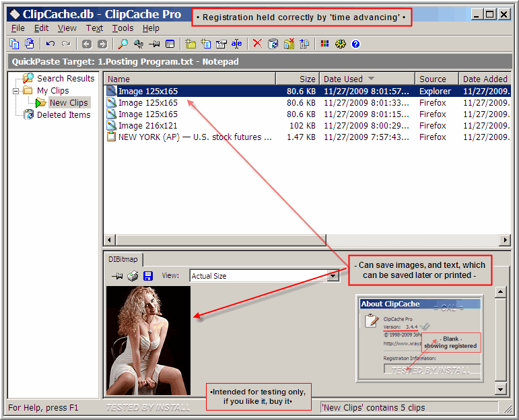Screen dimensions: 519x420
Task: Click the clip list's right scroll arrow
Action: tap(505, 240)
